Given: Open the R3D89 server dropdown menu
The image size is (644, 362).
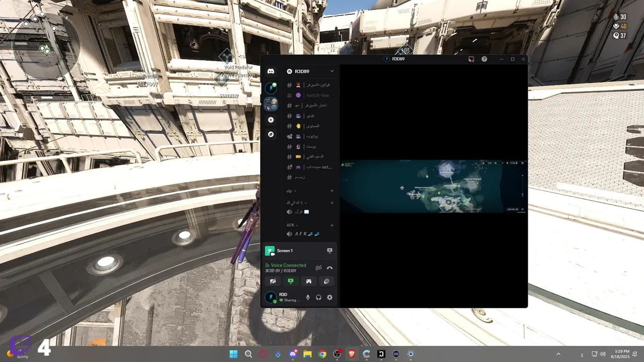Looking at the screenshot, I should (310, 71).
